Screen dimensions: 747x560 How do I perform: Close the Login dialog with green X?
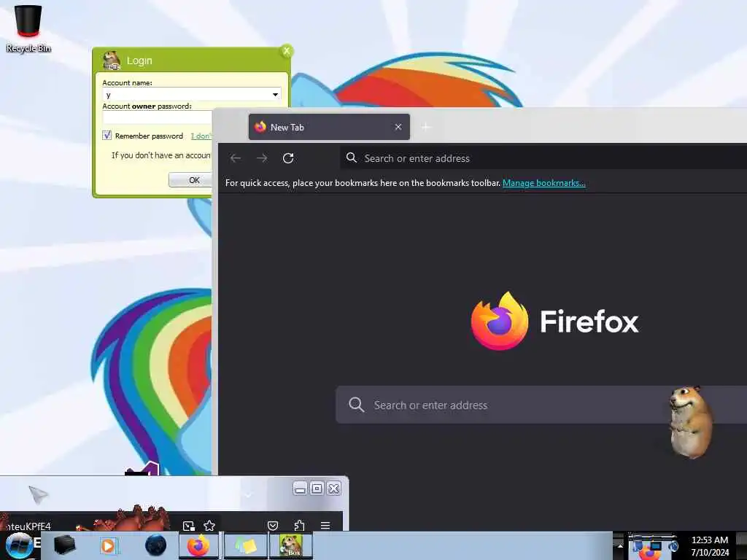[286, 51]
